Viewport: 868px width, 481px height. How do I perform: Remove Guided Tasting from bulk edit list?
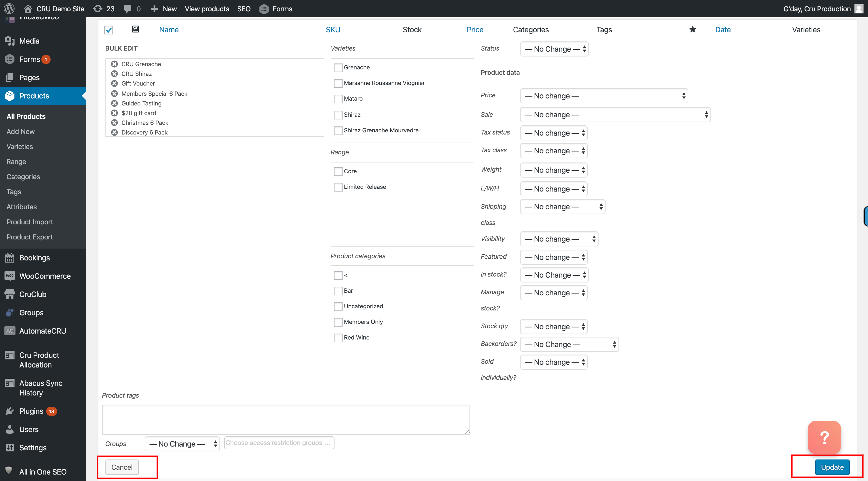(115, 104)
